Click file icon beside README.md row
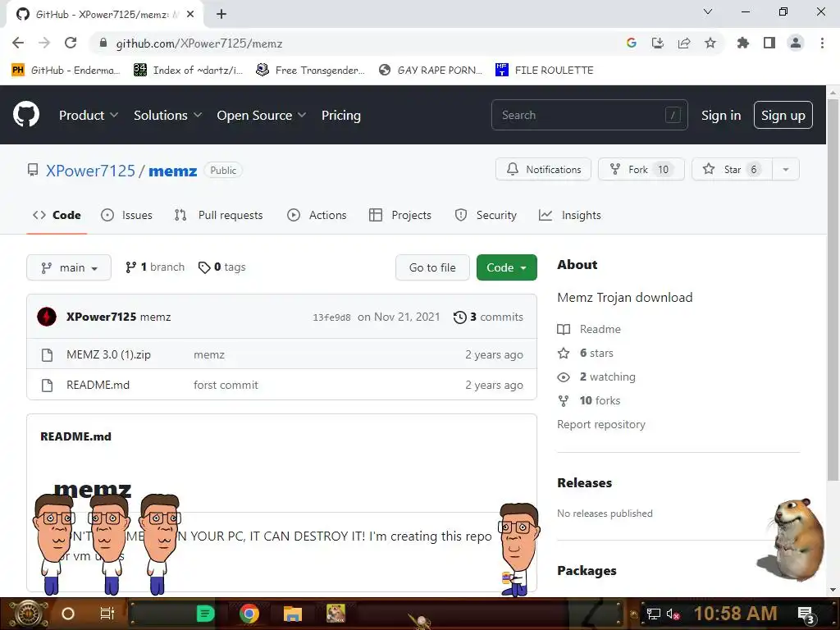 47,386
